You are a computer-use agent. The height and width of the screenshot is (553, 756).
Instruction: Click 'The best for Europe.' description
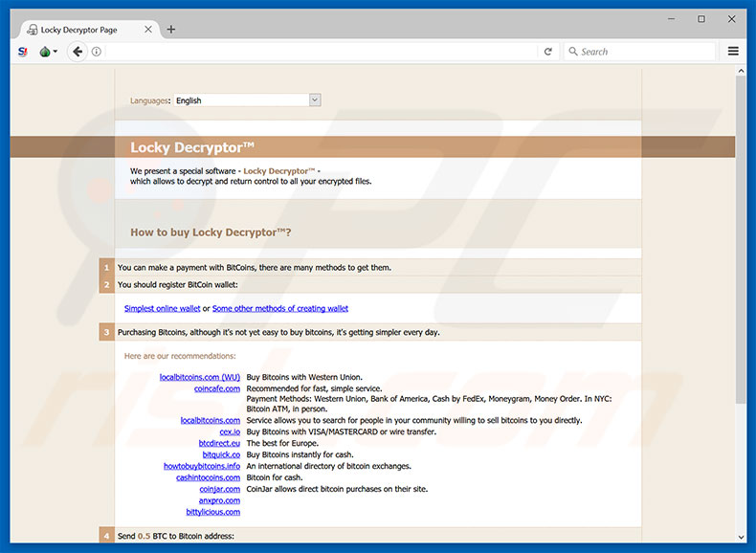(282, 443)
